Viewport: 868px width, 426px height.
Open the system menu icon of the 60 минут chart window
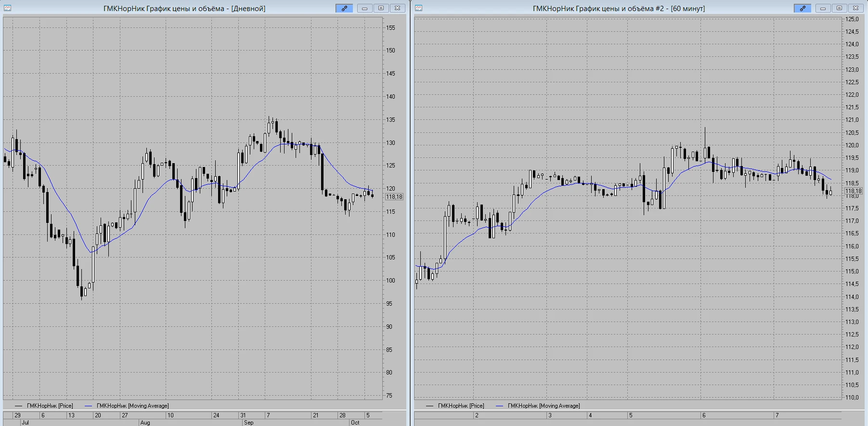418,8
